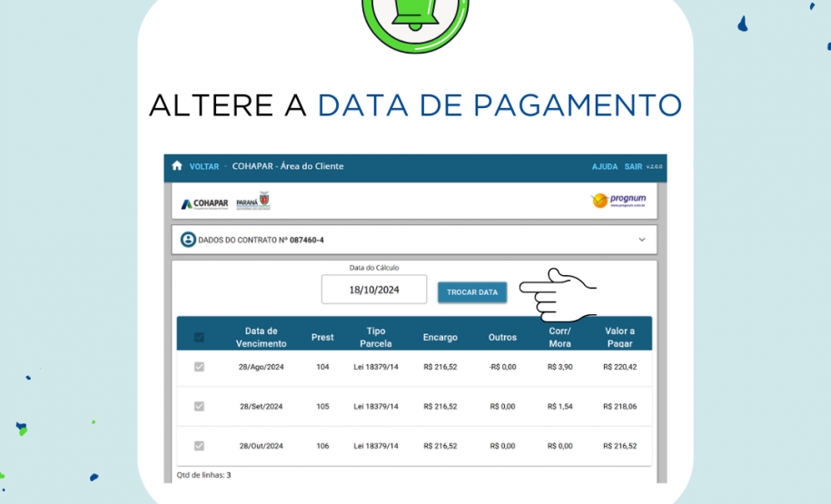Click the home icon in the header

pos(177,166)
